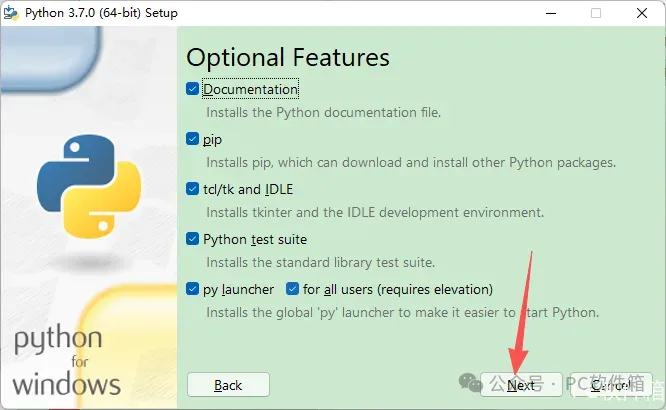
Task: Uncheck the Python test suite checkbox
Action: [192, 239]
